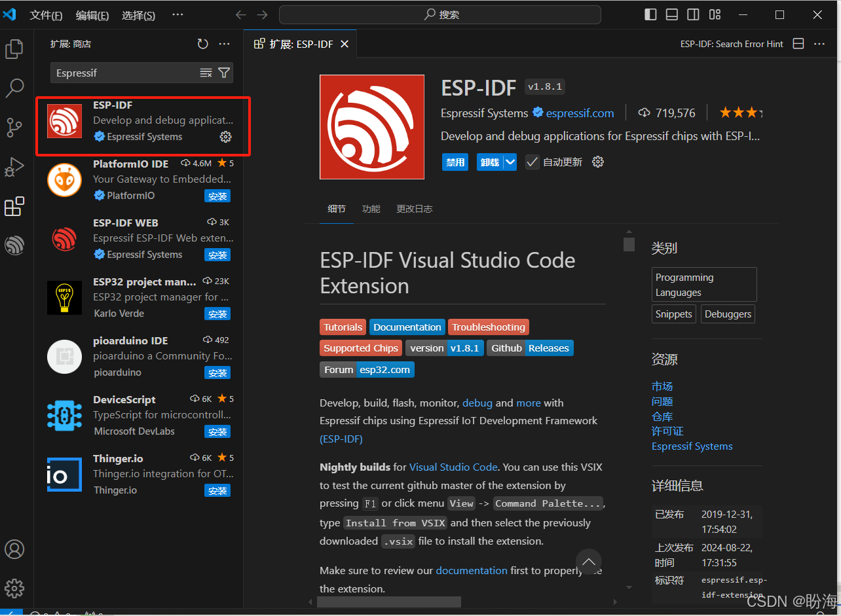Viewport: 841px width, 616px height.
Task: Open the 许可证 license resource link
Action: click(x=667, y=431)
